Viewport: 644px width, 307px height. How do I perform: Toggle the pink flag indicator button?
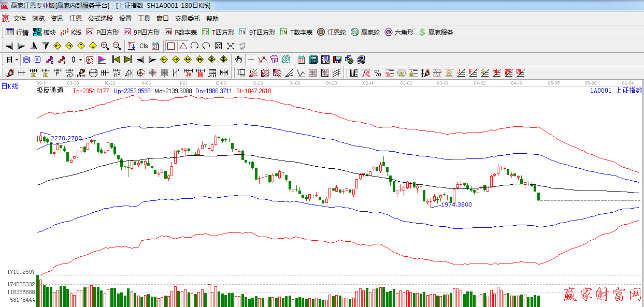(x=102, y=59)
